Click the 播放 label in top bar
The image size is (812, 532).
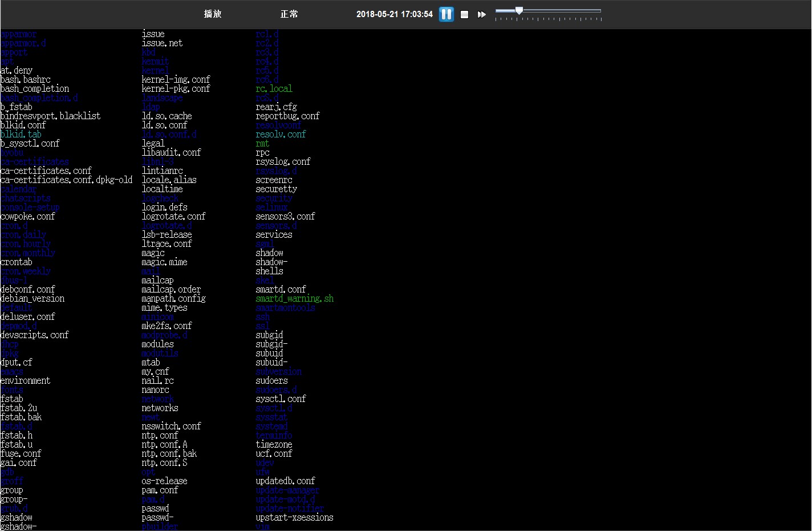[213, 14]
